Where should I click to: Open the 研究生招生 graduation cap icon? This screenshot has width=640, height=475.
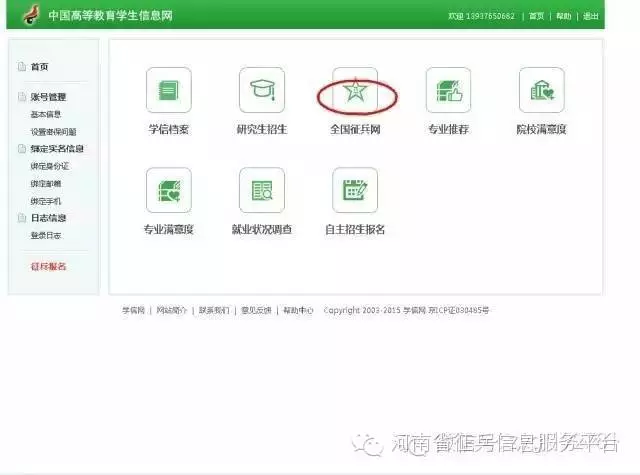(262, 90)
